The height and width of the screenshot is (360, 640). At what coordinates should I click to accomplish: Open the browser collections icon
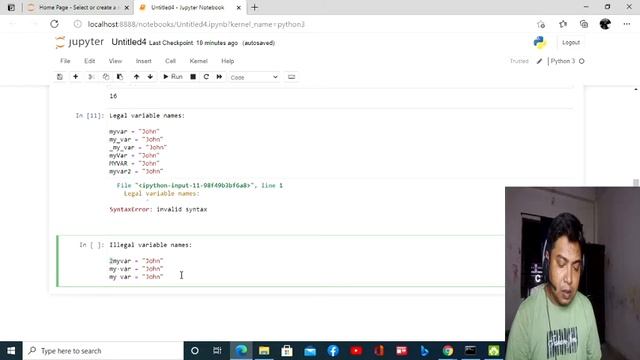coord(584,24)
